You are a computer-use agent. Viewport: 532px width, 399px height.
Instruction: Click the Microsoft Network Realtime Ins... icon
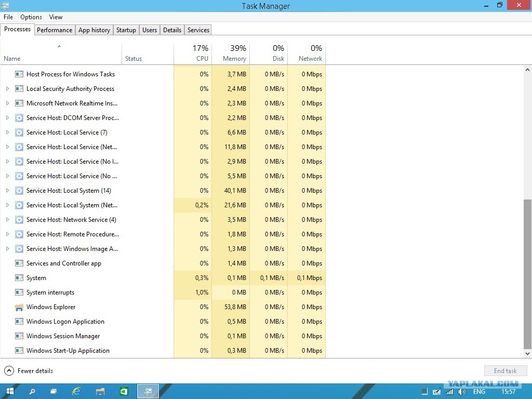(x=19, y=103)
